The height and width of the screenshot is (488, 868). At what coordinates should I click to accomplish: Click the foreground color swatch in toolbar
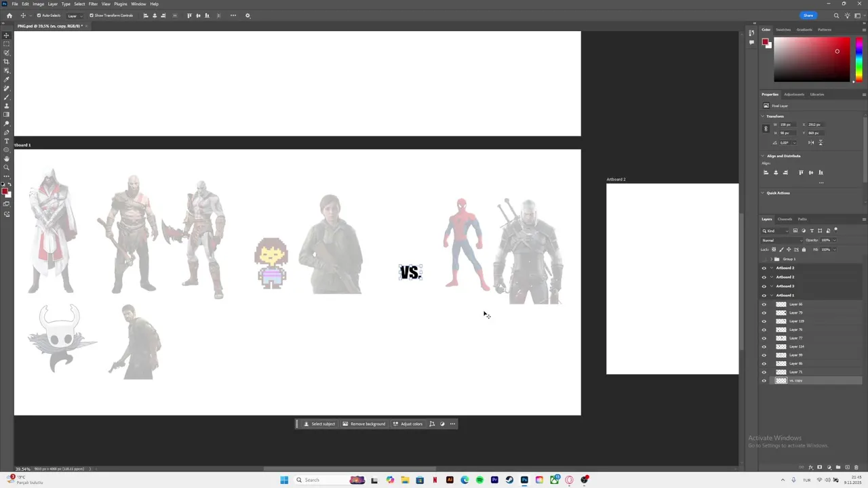(4, 191)
